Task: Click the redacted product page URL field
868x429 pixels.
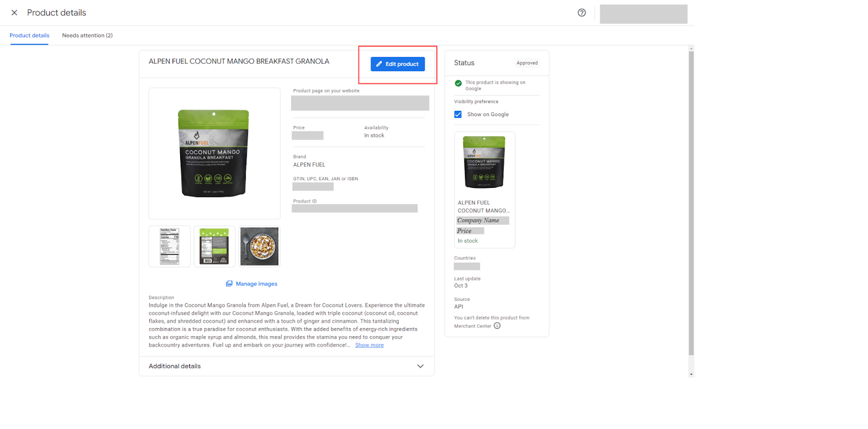Action: [x=360, y=103]
